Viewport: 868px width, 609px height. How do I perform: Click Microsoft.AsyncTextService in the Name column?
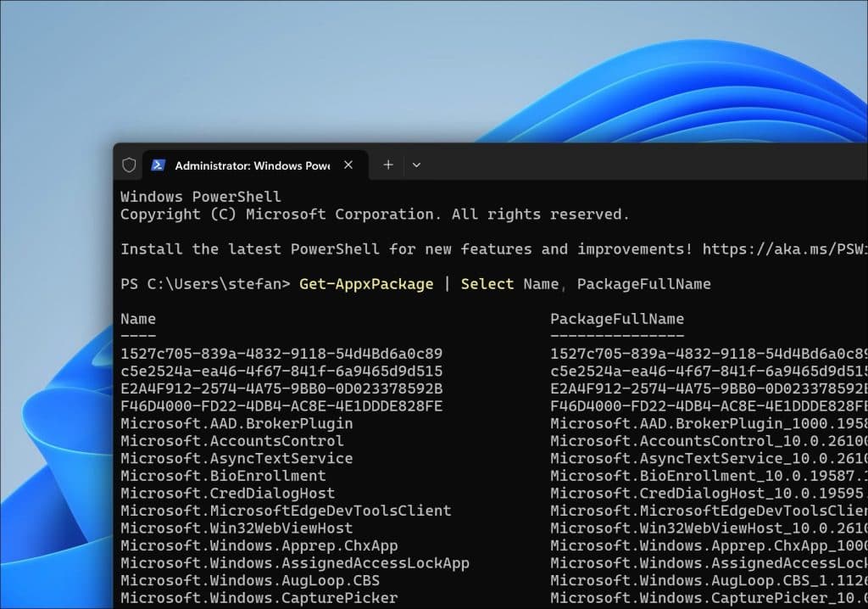tap(237, 458)
